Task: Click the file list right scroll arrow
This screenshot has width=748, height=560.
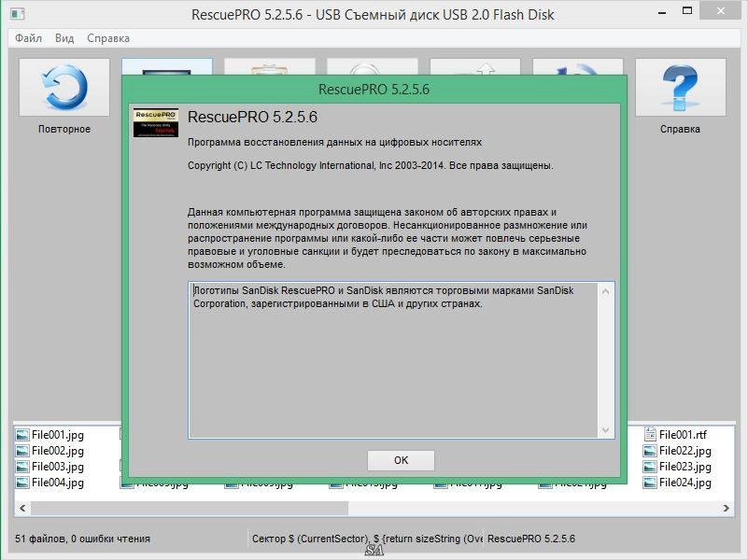Action: (x=726, y=509)
